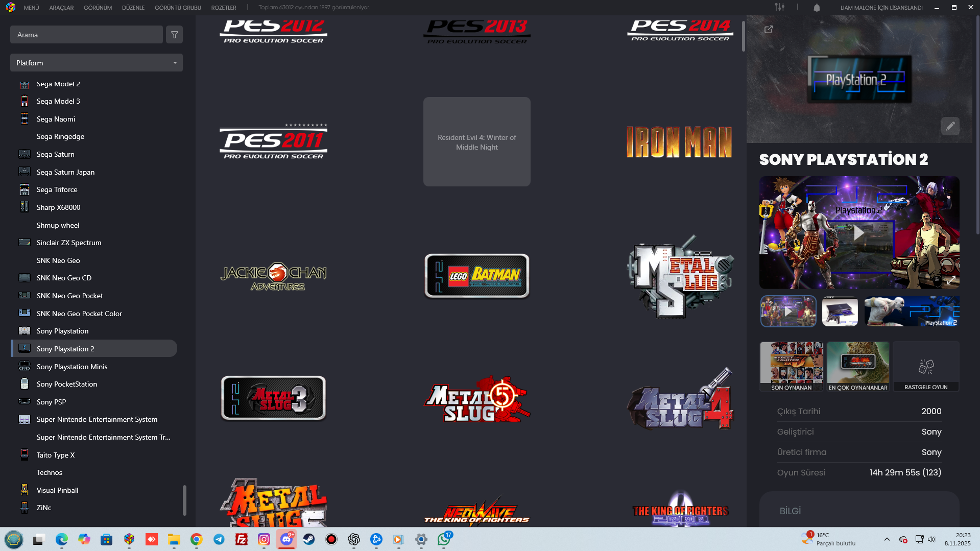980x551 pixels.
Task: Open the GÖRÜNÜM menu
Action: click(x=98, y=8)
